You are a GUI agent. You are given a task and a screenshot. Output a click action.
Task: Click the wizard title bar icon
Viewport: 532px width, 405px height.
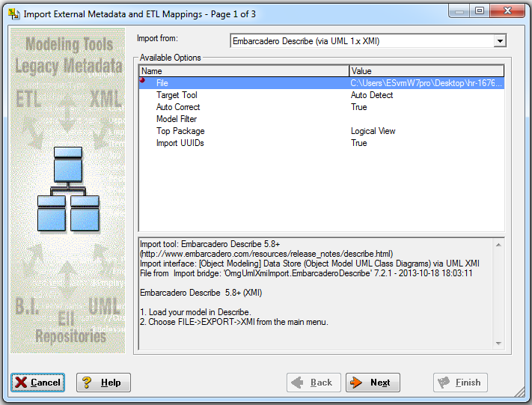coord(14,14)
